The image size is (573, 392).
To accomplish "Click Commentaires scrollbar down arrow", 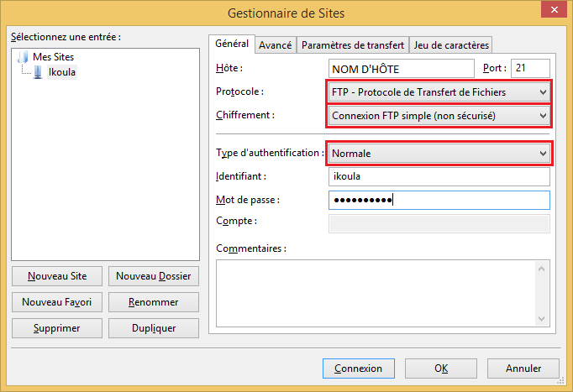I will [x=542, y=319].
